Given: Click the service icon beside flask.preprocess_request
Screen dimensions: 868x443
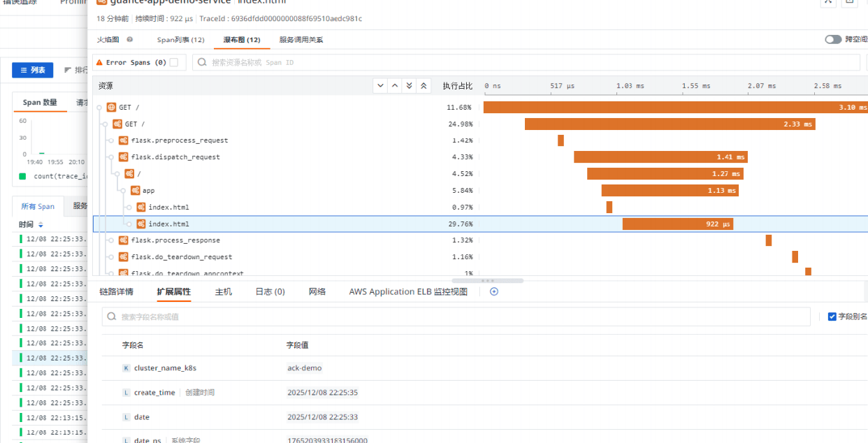Looking at the screenshot, I should (x=124, y=140).
